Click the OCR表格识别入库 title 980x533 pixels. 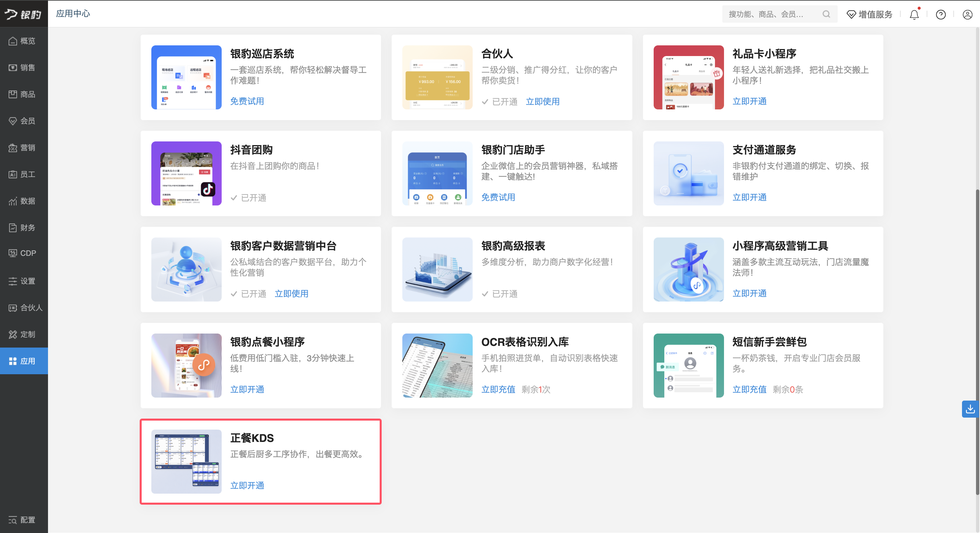[525, 342]
